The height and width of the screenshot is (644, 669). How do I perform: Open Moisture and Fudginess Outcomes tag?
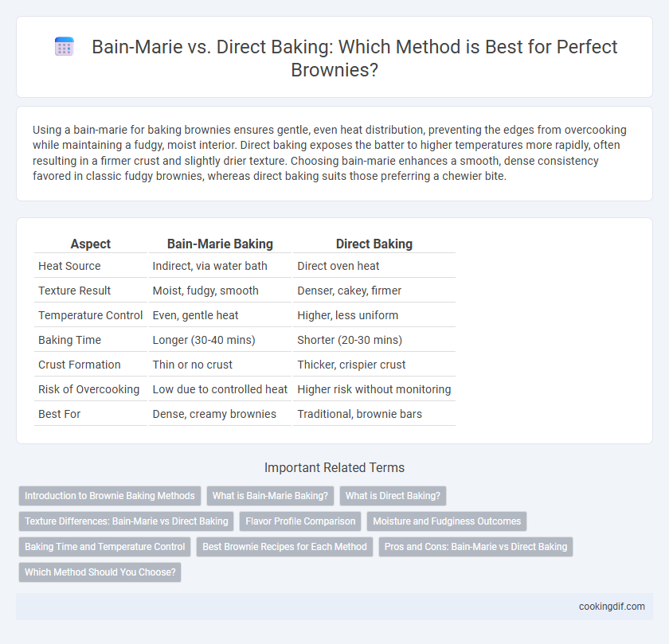[447, 521]
